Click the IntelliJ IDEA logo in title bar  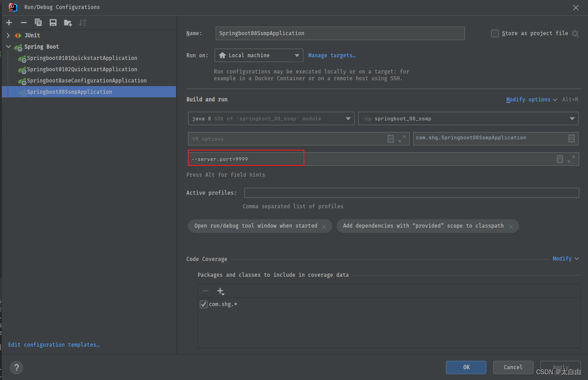pos(13,7)
